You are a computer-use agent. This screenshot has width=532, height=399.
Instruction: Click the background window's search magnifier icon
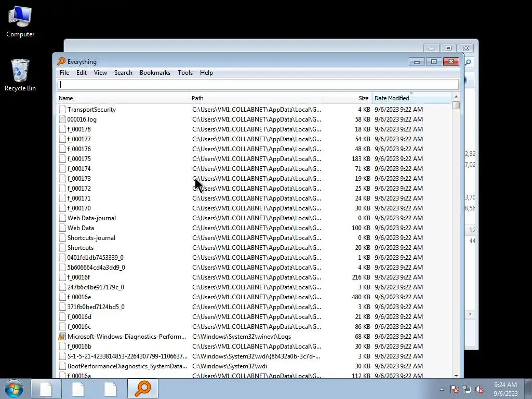[469, 62]
